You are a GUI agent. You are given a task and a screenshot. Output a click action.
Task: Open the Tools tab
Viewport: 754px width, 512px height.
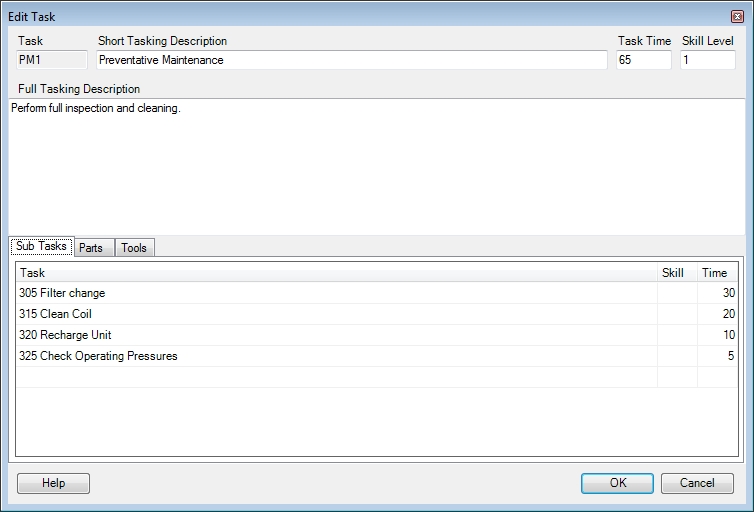pyautogui.click(x=134, y=248)
